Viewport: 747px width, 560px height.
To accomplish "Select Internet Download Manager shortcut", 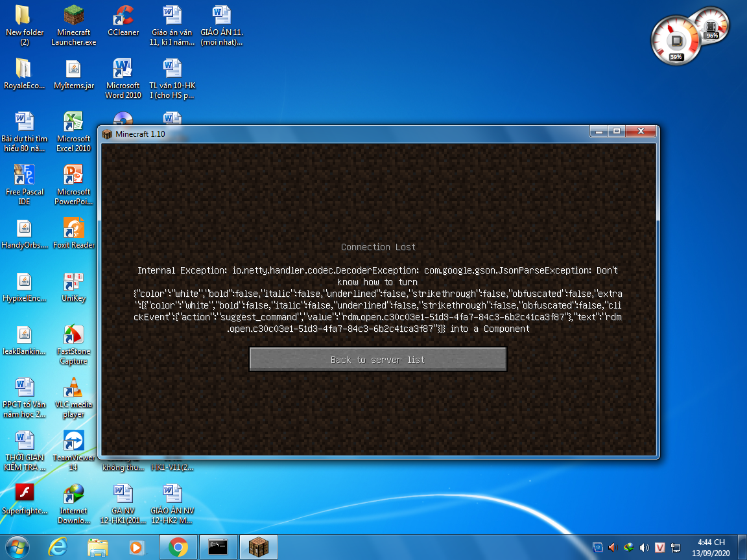I will pos(74,504).
